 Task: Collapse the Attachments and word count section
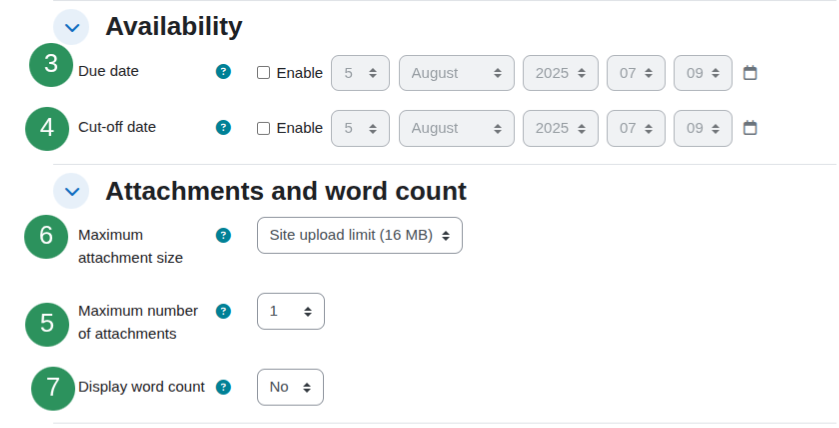(x=72, y=191)
